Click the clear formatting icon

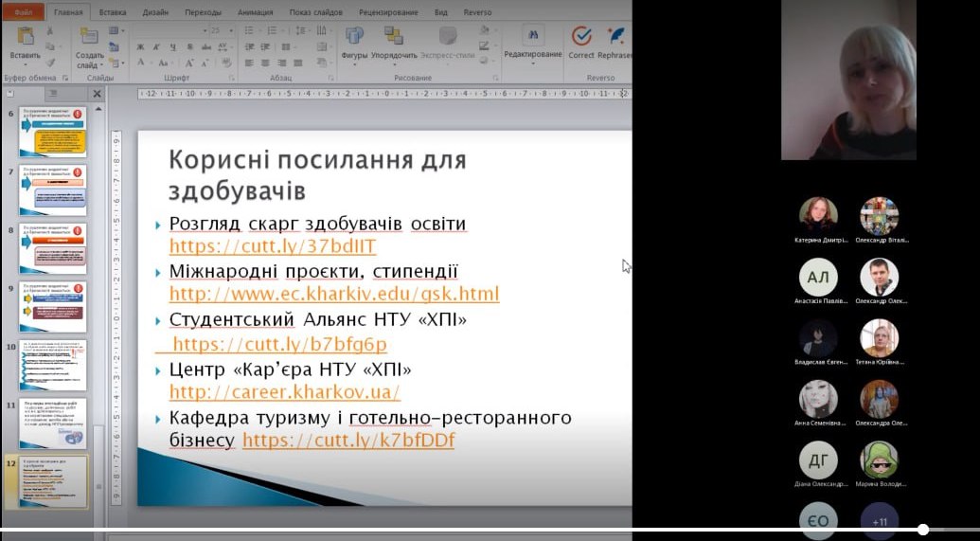(225, 63)
